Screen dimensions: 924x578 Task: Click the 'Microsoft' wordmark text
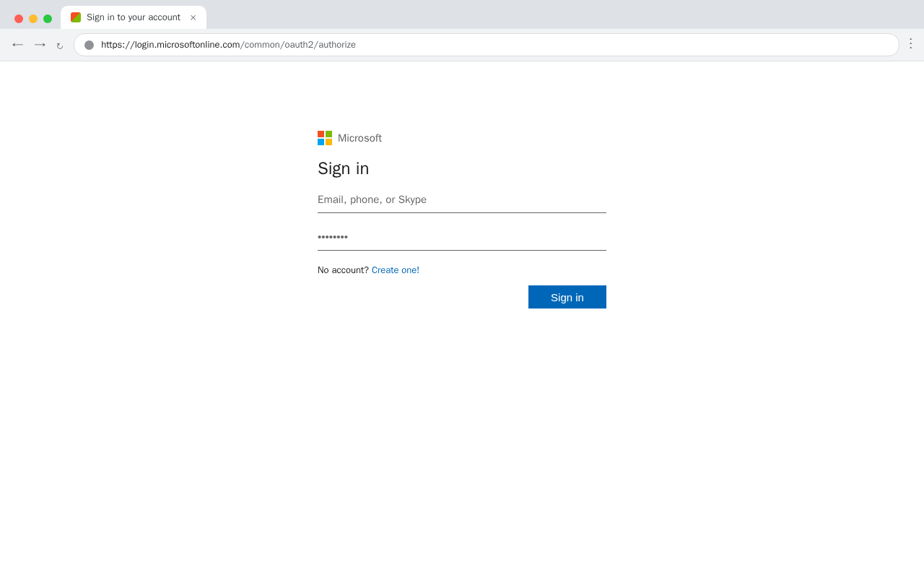tap(359, 138)
